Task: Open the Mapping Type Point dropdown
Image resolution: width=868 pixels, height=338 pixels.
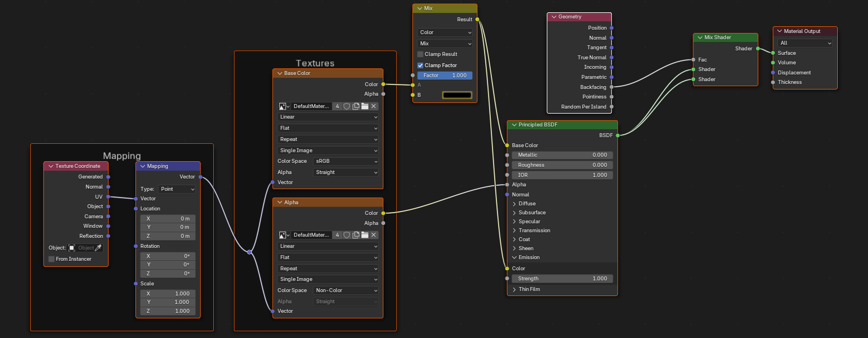Action: click(176, 189)
